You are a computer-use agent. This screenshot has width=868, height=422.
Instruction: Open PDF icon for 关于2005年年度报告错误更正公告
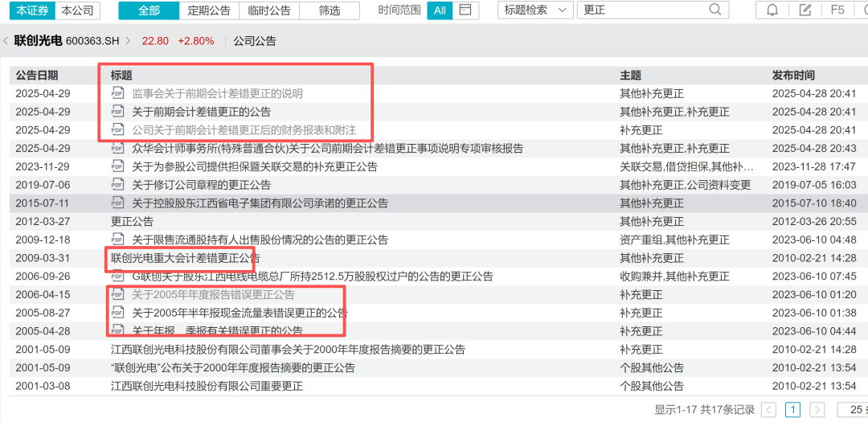point(117,295)
